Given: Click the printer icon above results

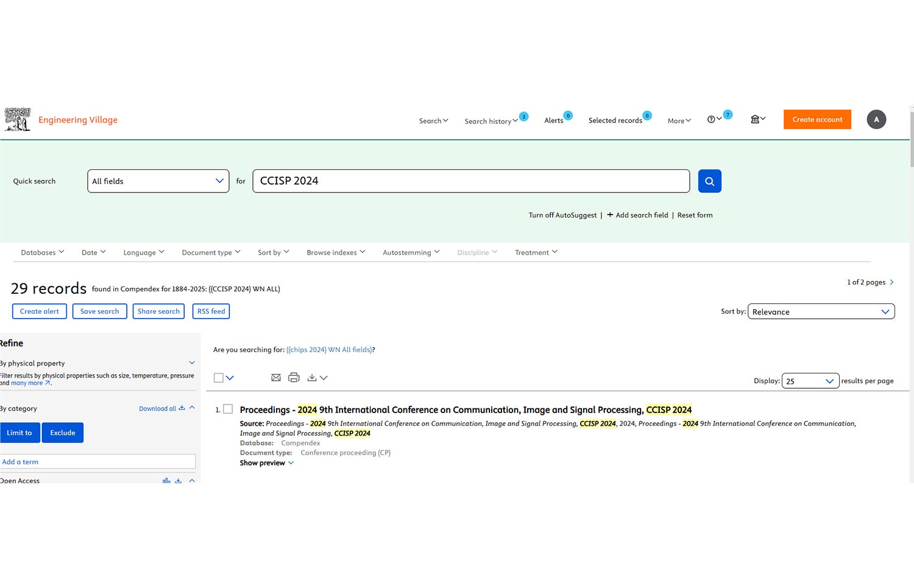Looking at the screenshot, I should tap(294, 378).
